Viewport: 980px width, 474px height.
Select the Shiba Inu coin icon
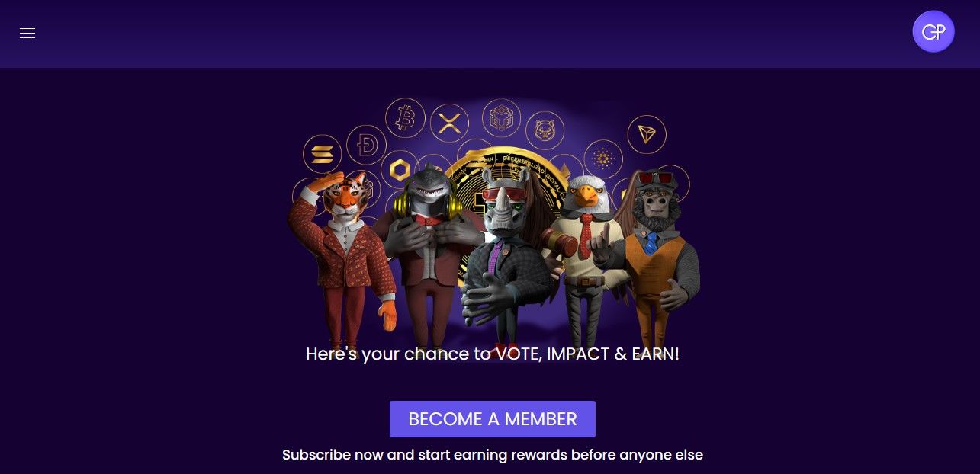coord(545,130)
